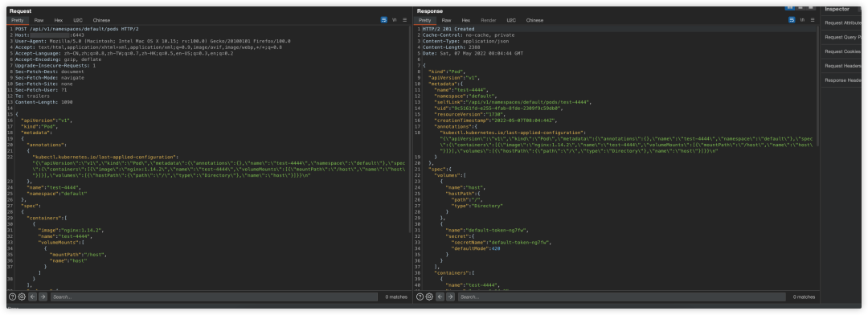Click "resourceVersion":"1730" in Response

click(x=469, y=114)
